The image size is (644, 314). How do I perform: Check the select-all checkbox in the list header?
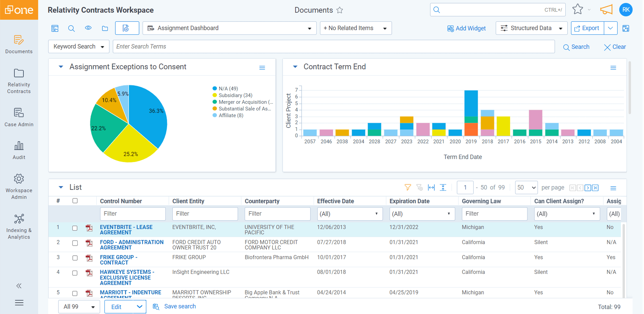[x=75, y=201]
